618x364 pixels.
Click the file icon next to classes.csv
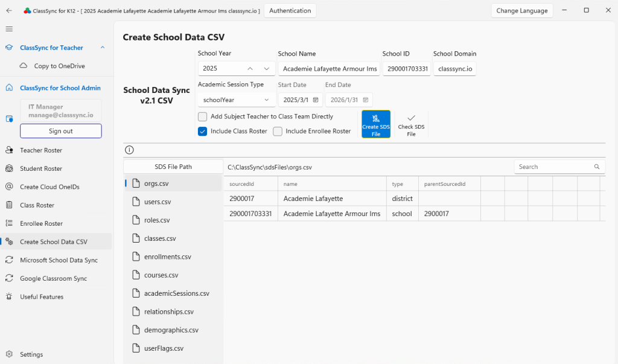(136, 238)
